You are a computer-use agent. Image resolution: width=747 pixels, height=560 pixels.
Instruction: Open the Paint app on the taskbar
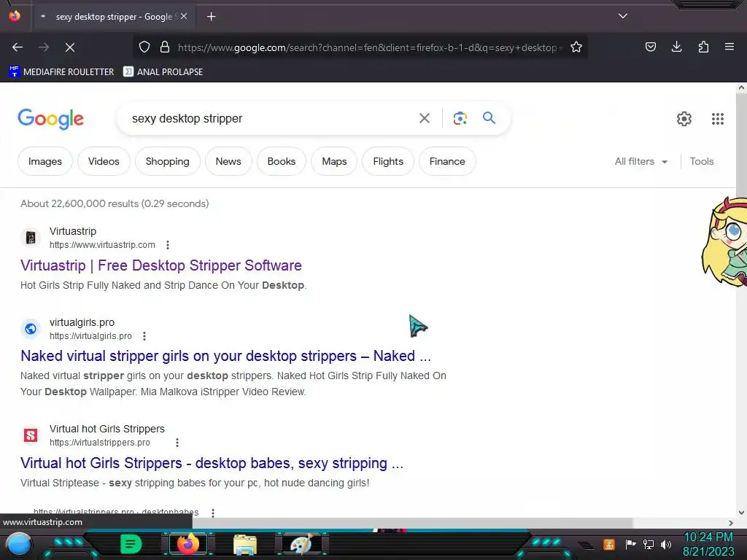pyautogui.click(x=302, y=544)
